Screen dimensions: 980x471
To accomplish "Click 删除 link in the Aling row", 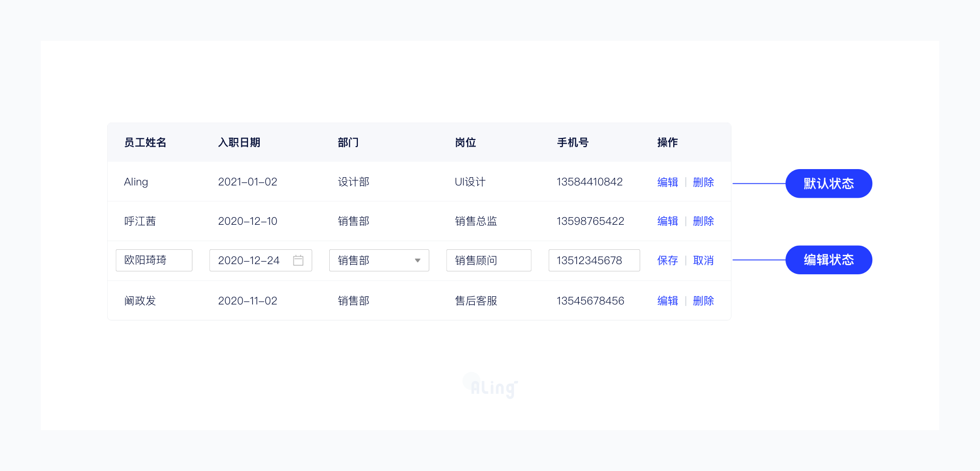I will pyautogui.click(x=703, y=182).
